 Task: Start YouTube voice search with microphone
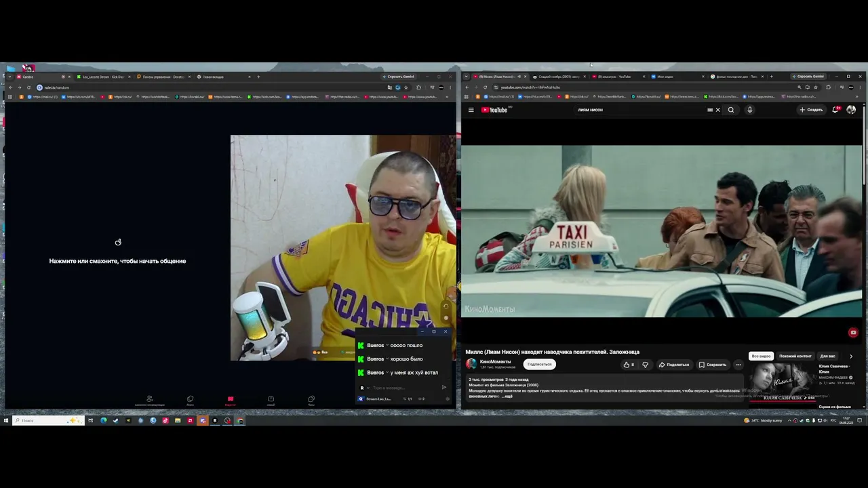click(x=749, y=110)
